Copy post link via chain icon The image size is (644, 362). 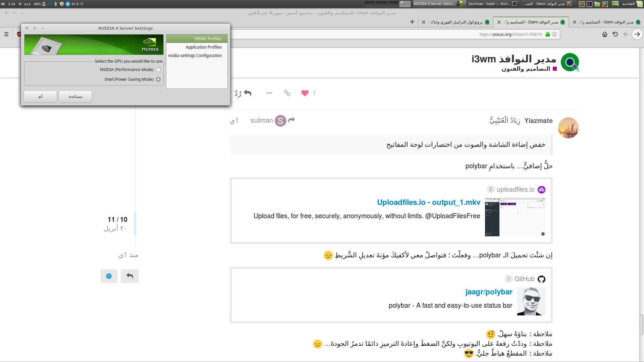click(x=287, y=93)
